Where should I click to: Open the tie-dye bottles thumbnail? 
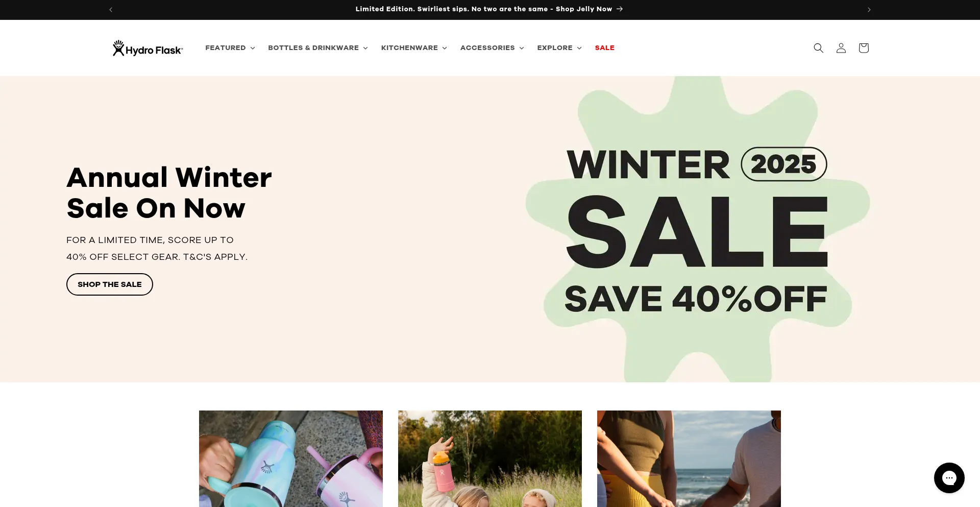click(x=291, y=458)
